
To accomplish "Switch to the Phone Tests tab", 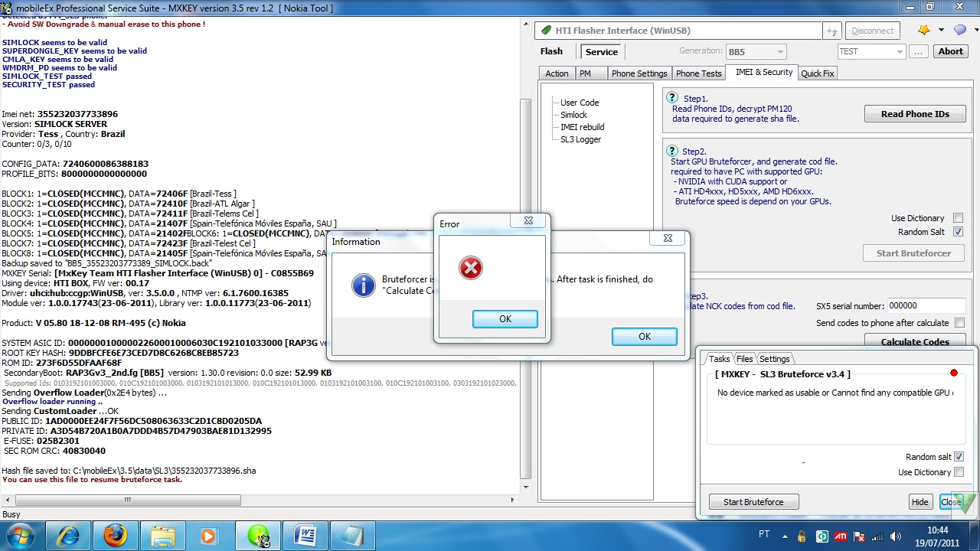I will tap(698, 73).
